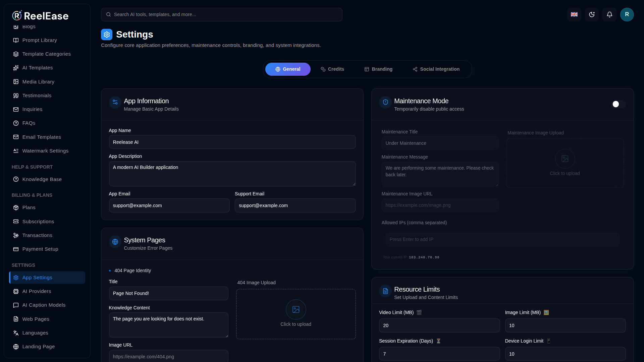Open the Social Integration tab

point(436,69)
